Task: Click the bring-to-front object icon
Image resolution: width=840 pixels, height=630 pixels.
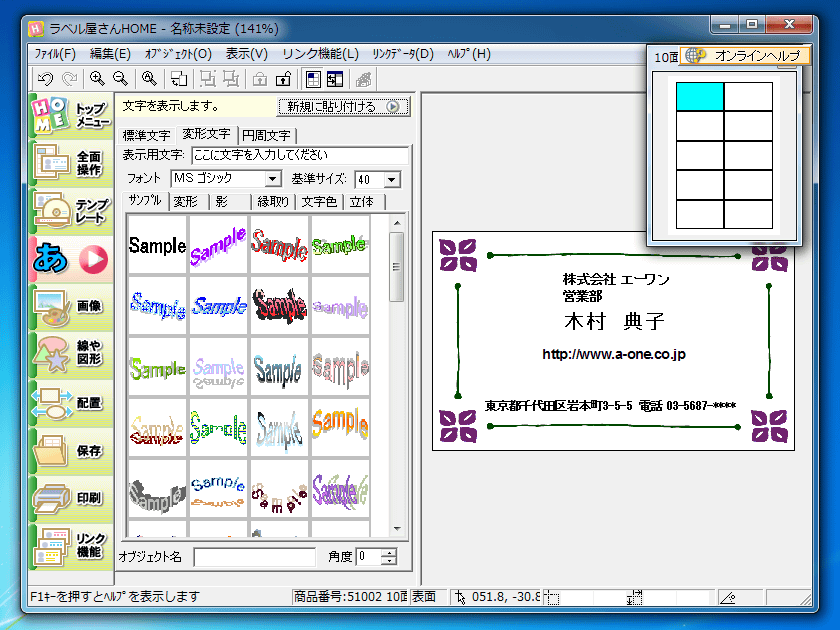Action: [207, 79]
